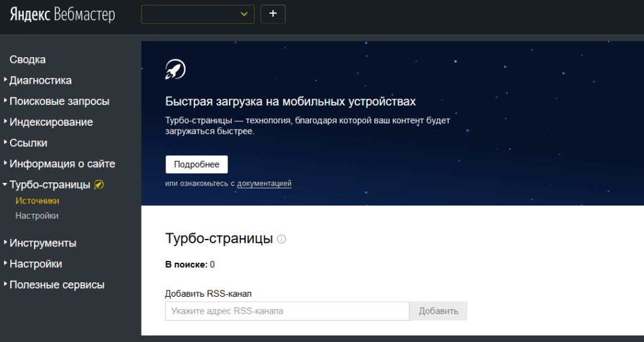Expand the Индексирование section
644x342 pixels.
[x=51, y=122]
